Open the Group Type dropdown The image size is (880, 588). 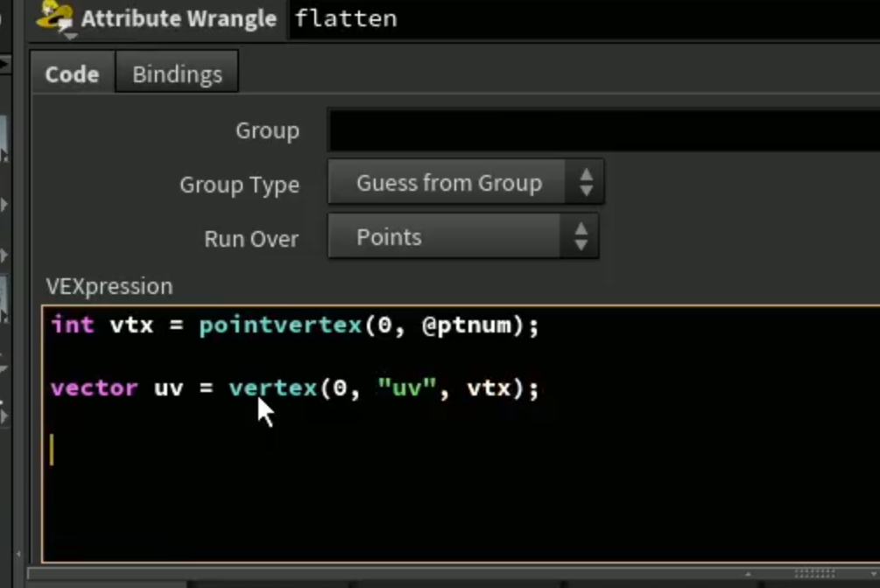(466, 182)
